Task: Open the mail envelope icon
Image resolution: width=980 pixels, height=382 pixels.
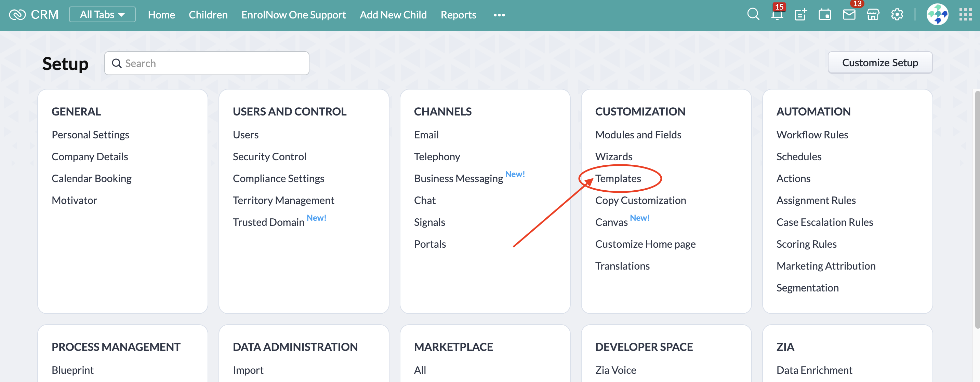Action: pyautogui.click(x=849, y=15)
